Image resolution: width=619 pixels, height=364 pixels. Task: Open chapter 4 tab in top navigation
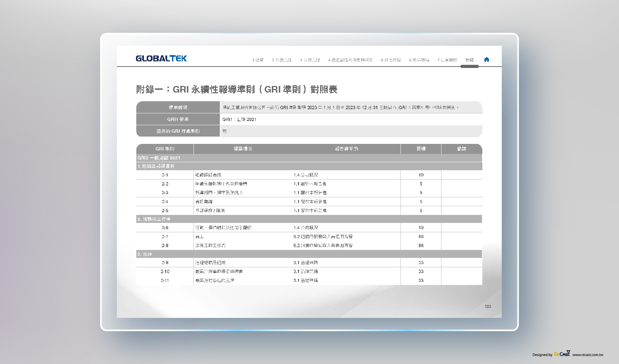350,60
